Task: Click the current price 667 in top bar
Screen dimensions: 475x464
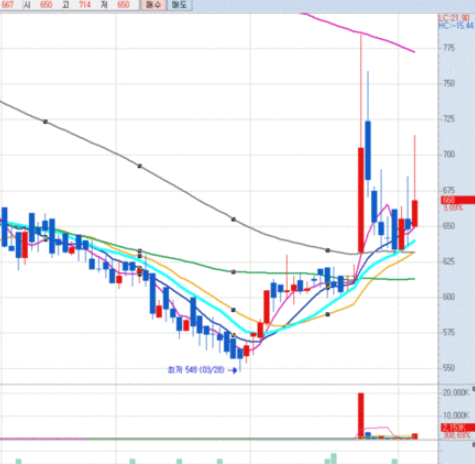Action: 8,5
